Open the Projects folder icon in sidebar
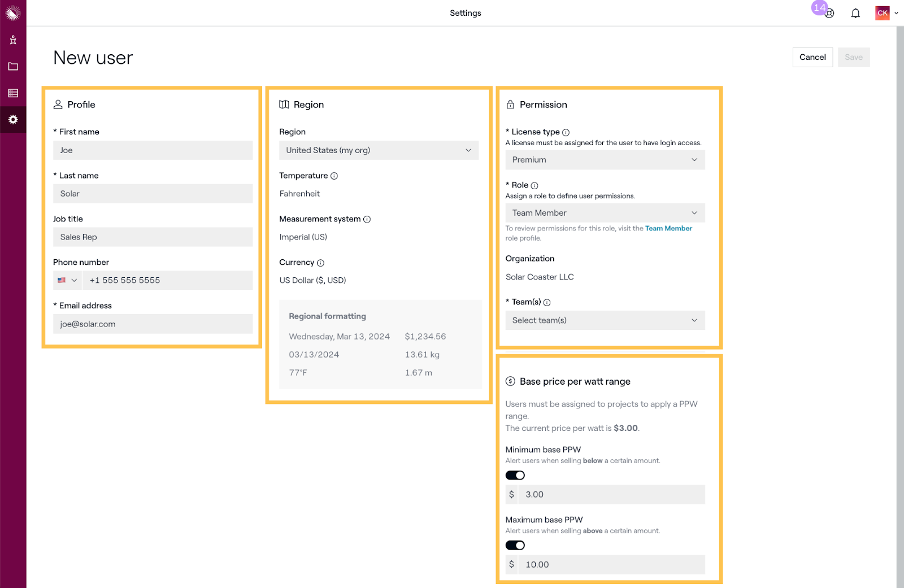This screenshot has width=904, height=588. 13,66
